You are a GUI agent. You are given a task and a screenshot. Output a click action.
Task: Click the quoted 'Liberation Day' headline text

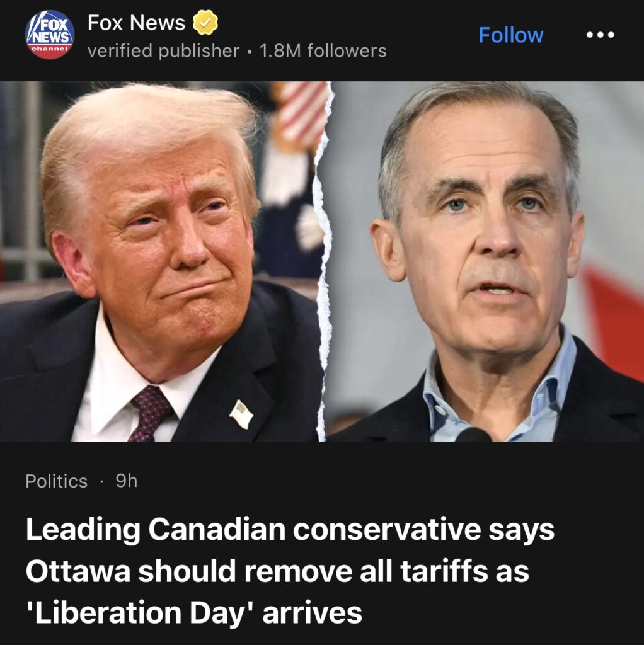137,614
